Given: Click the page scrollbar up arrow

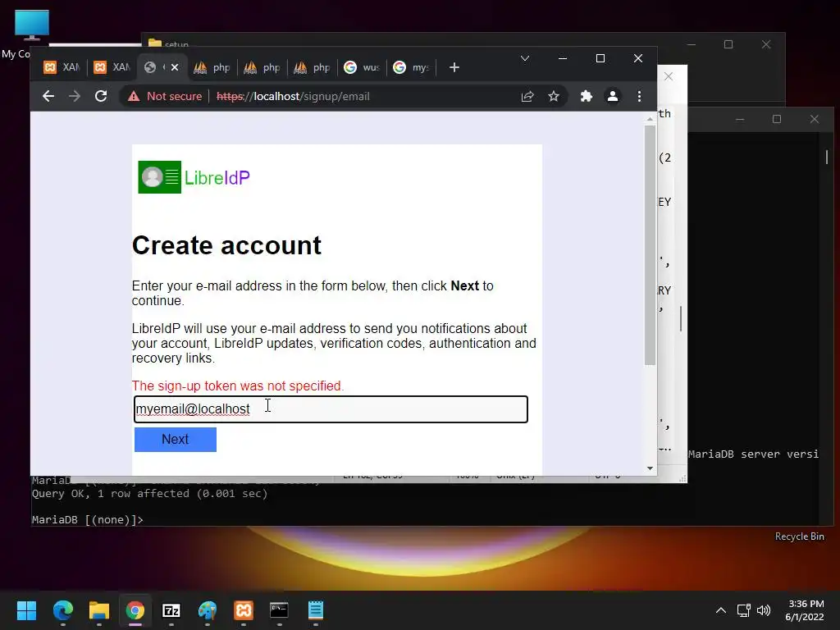Looking at the screenshot, I should (x=650, y=119).
